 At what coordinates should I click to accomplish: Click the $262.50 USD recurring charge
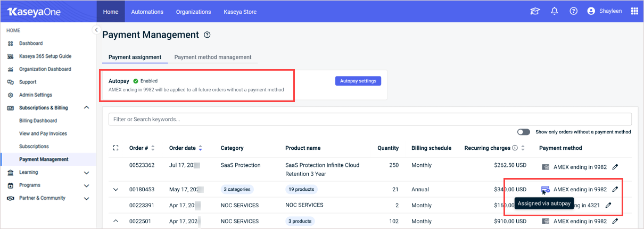coord(510,165)
